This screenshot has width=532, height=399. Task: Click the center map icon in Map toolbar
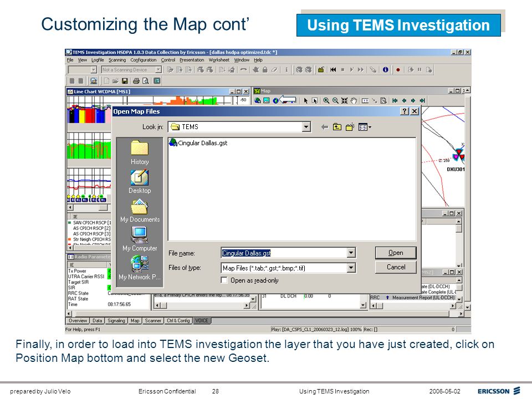pos(344,100)
